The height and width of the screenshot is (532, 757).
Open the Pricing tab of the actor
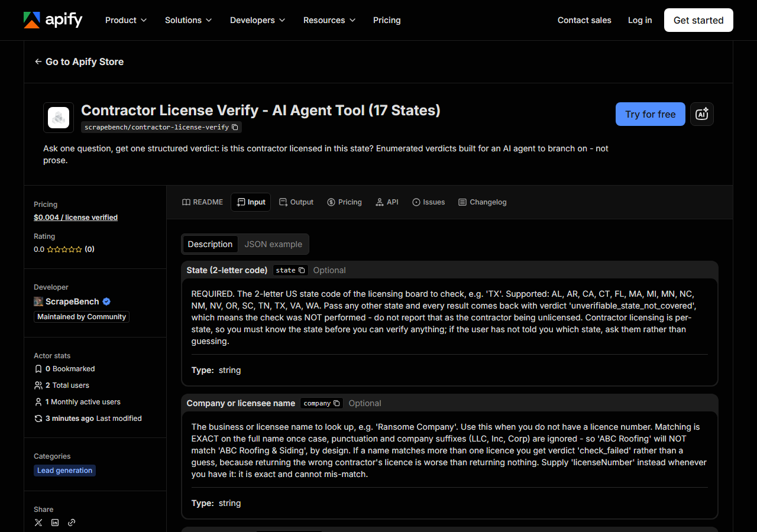[x=344, y=202]
